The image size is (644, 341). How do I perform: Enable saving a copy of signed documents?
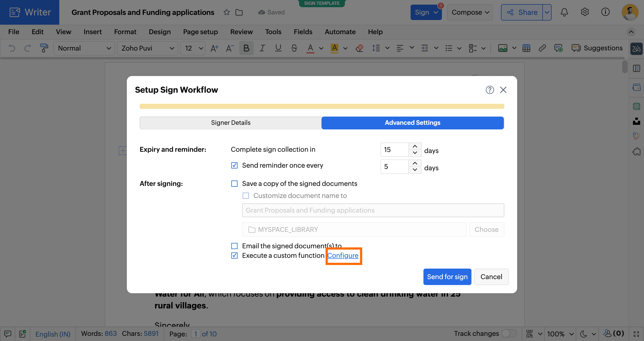(234, 183)
